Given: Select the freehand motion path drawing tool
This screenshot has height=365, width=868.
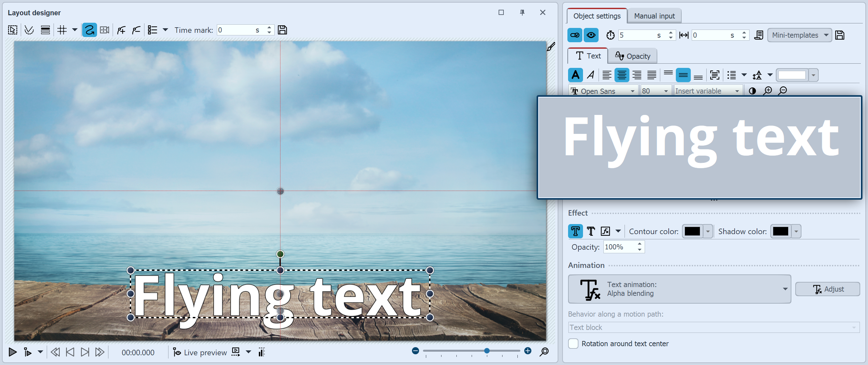Looking at the screenshot, I should coord(89,30).
